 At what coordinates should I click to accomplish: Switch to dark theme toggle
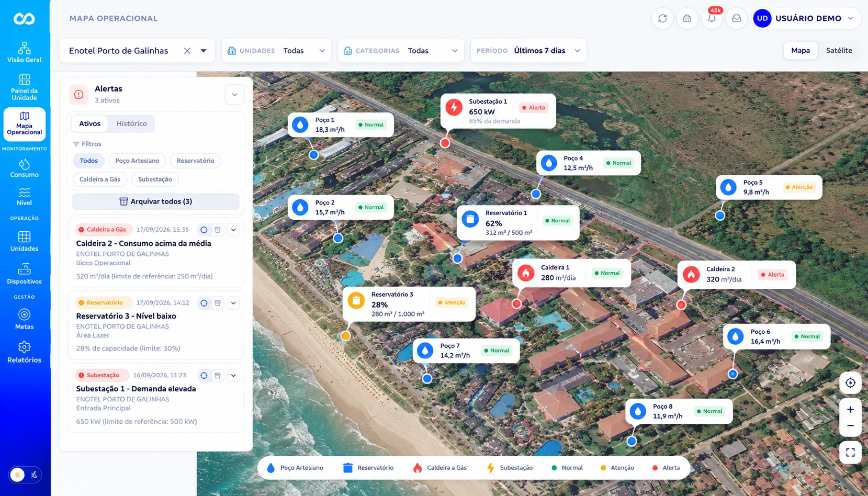click(34, 475)
